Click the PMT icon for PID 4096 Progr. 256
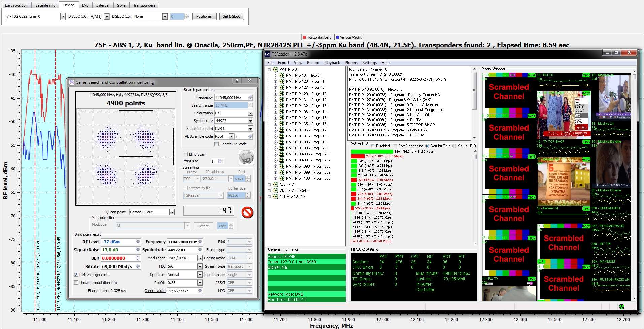The width and height of the screenshot is (644, 329). 282,154
